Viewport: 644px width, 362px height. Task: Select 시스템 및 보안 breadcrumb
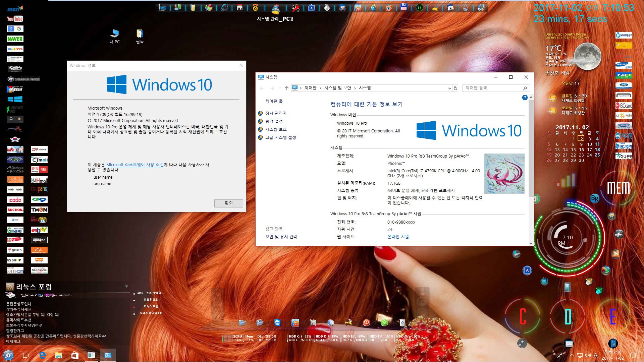pyautogui.click(x=337, y=88)
